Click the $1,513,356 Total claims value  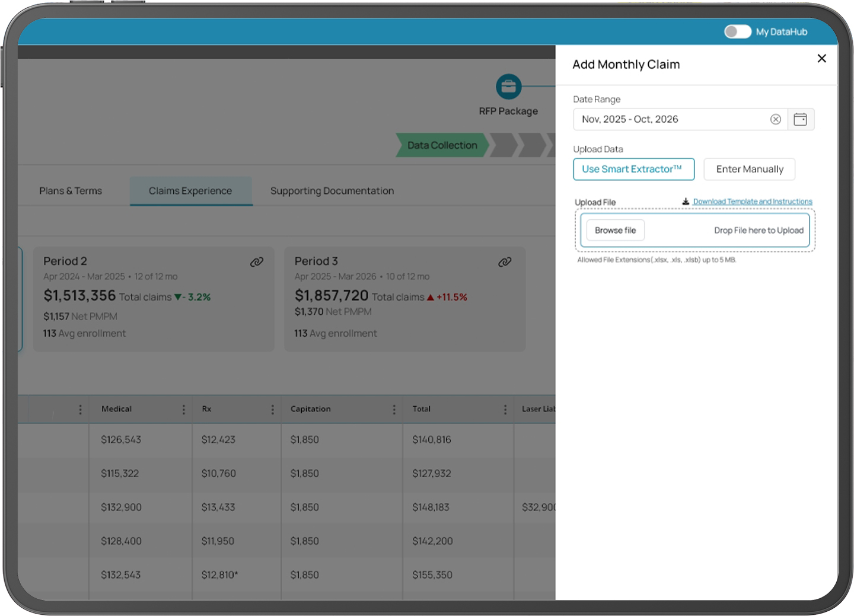(x=79, y=295)
